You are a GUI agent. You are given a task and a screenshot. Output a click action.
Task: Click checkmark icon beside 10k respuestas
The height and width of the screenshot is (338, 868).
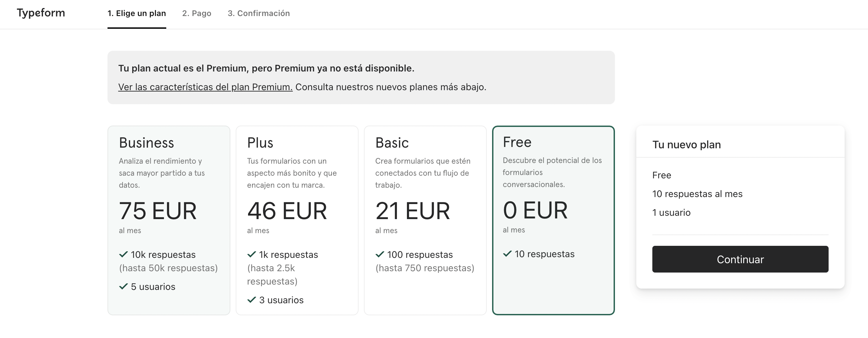tap(123, 254)
